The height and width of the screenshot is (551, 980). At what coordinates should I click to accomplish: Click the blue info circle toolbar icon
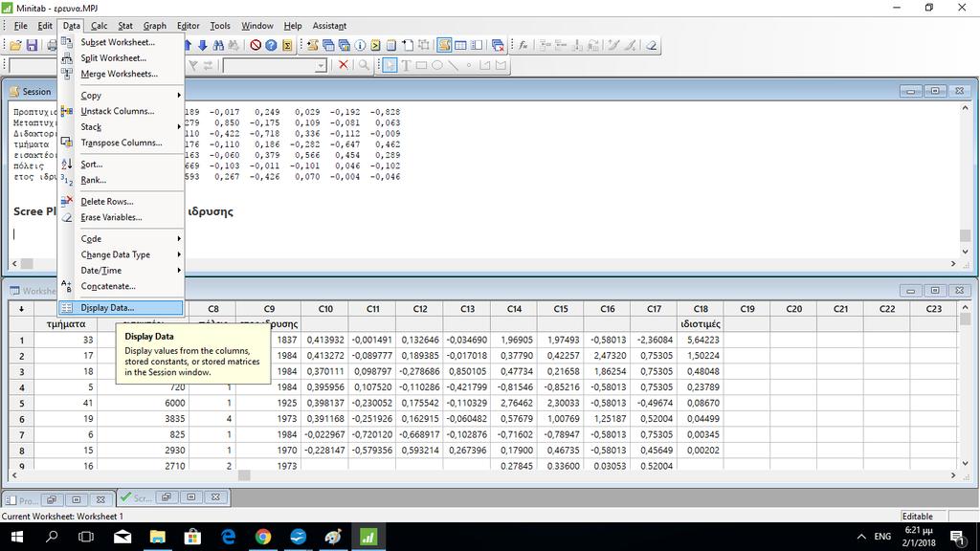point(360,46)
